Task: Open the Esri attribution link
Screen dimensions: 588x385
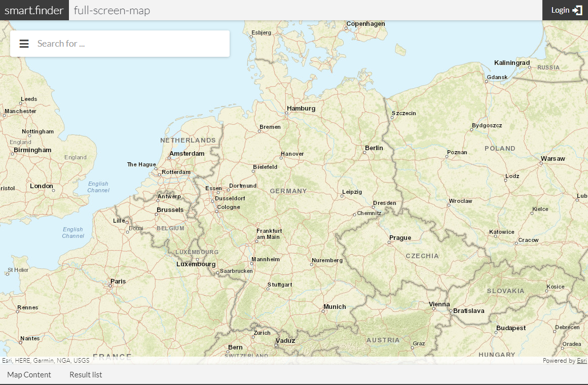Action: (x=581, y=361)
